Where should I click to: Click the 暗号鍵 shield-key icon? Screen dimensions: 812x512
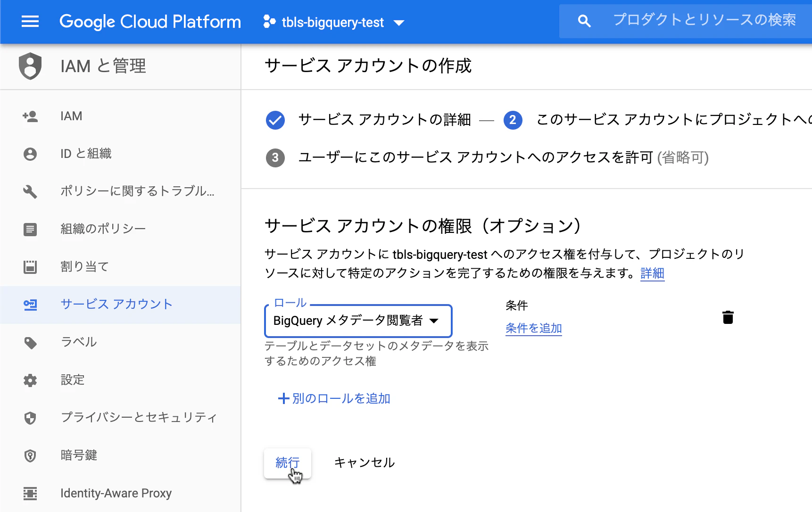30,456
